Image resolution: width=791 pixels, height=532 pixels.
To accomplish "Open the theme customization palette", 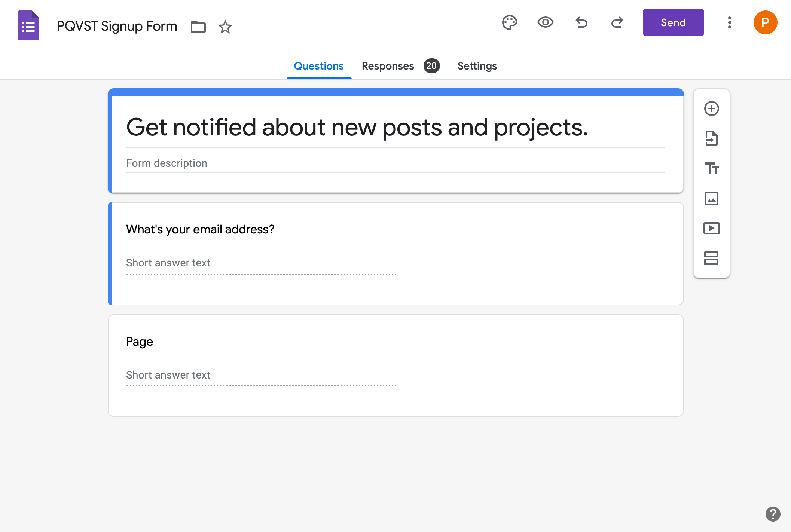I will tap(510, 22).
